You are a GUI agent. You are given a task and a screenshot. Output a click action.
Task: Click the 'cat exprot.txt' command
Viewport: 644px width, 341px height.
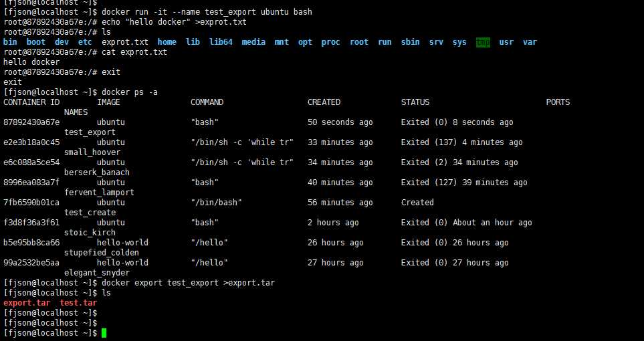pos(134,52)
